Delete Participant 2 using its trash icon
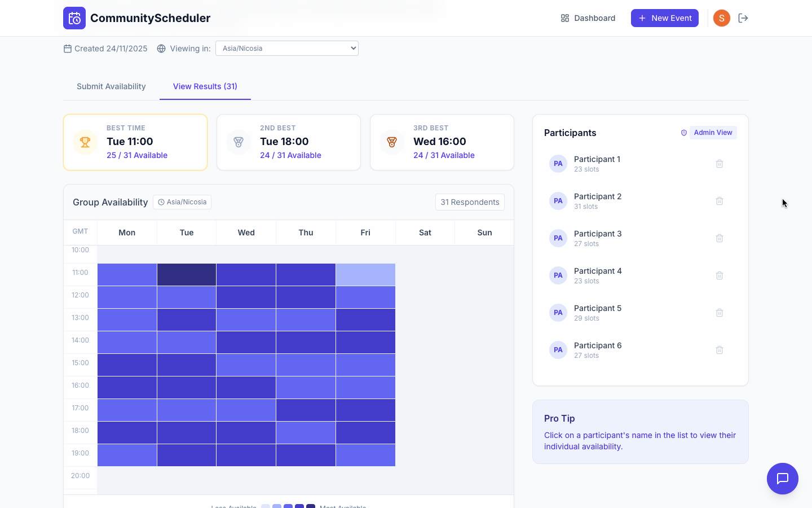 pos(720,200)
